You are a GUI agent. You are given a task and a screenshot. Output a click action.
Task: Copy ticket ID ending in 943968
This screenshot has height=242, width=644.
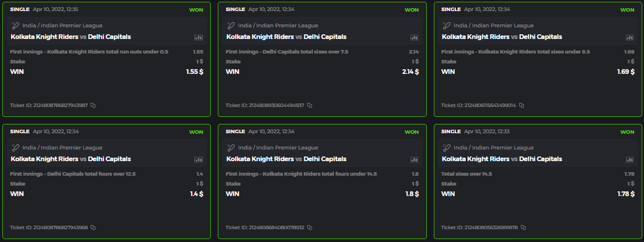[92, 227]
